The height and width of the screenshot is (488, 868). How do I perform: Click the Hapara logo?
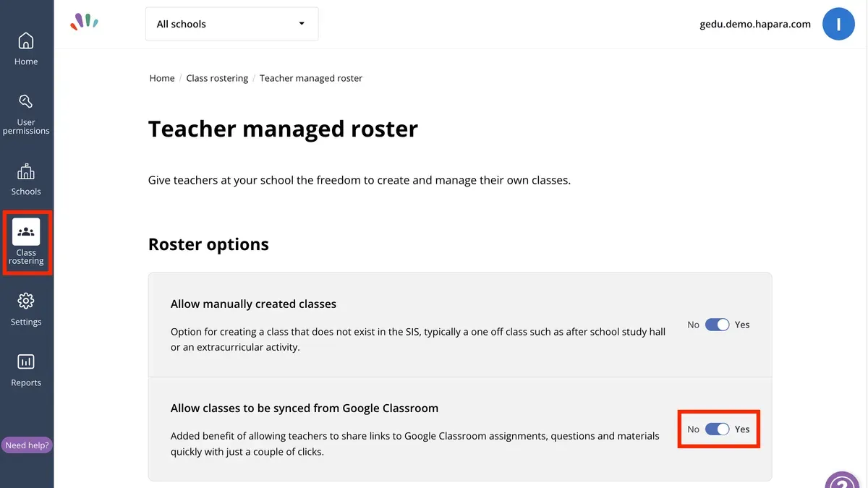(85, 22)
